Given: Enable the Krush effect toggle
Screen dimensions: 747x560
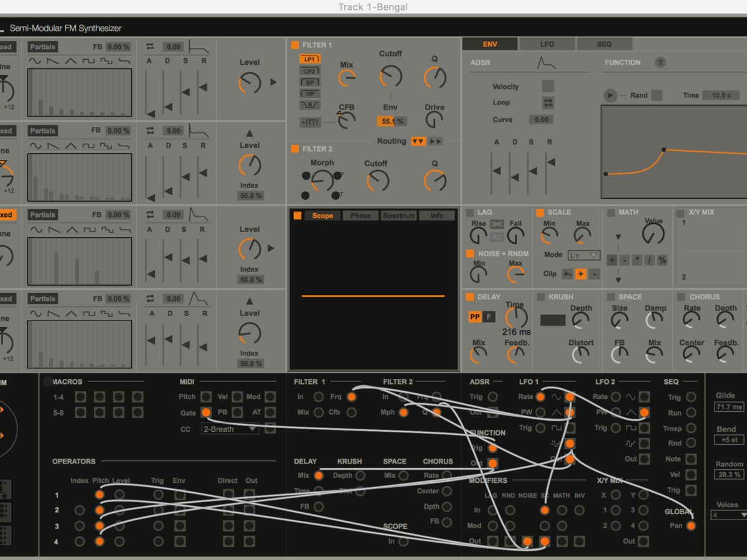Looking at the screenshot, I should [541, 297].
